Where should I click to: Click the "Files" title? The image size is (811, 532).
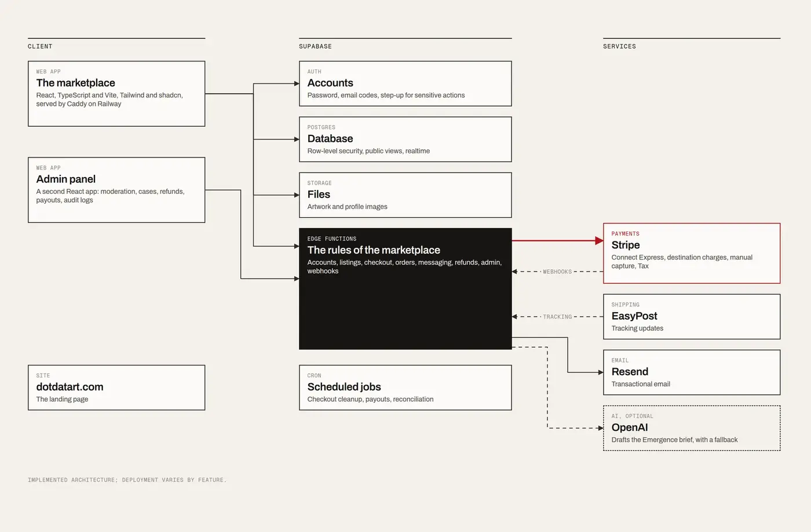(x=319, y=194)
